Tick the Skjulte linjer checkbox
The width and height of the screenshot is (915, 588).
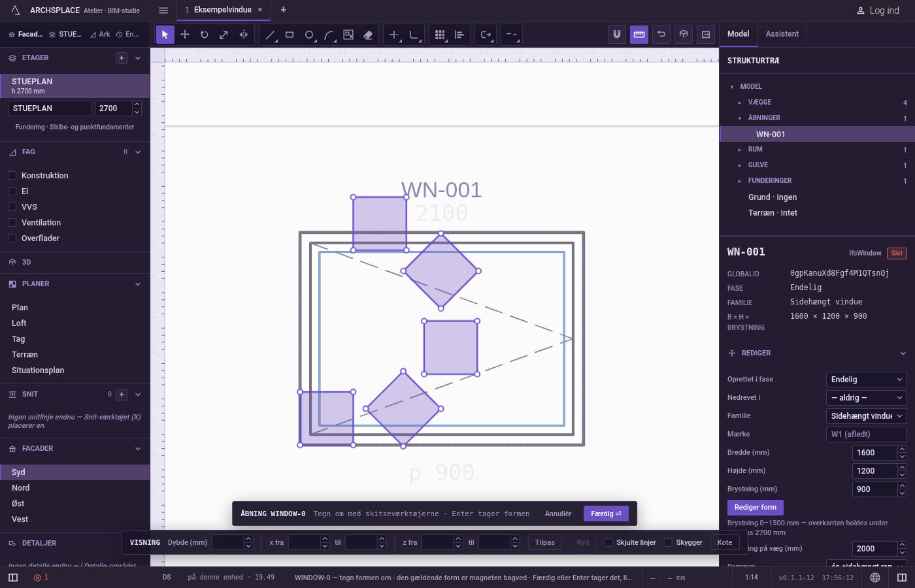click(608, 542)
